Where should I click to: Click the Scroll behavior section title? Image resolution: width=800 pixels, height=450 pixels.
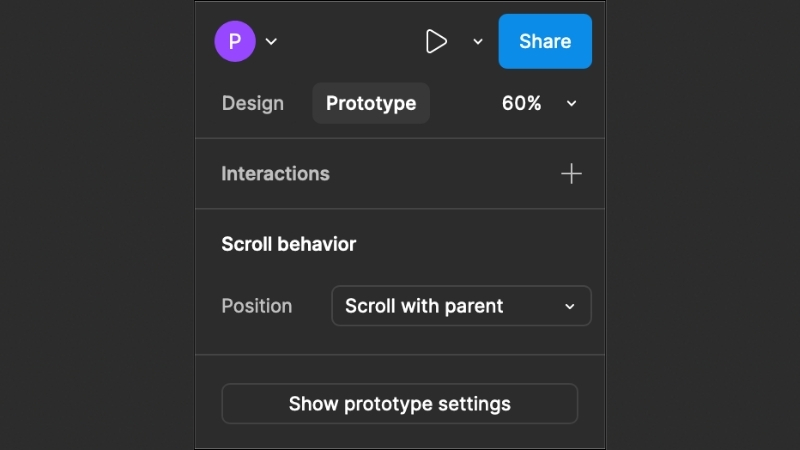coord(288,244)
